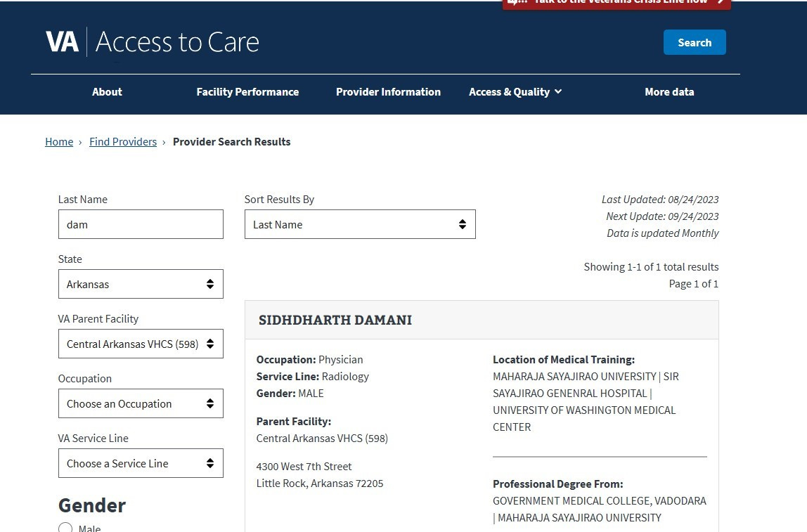
Task: Open the Choose an Occupation dropdown
Action: [141, 403]
